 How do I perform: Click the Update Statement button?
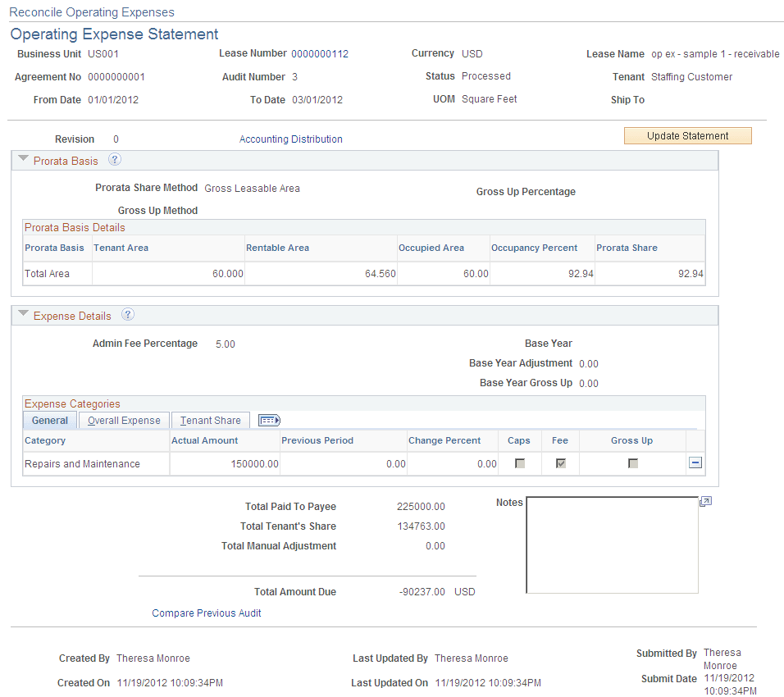[687, 135]
